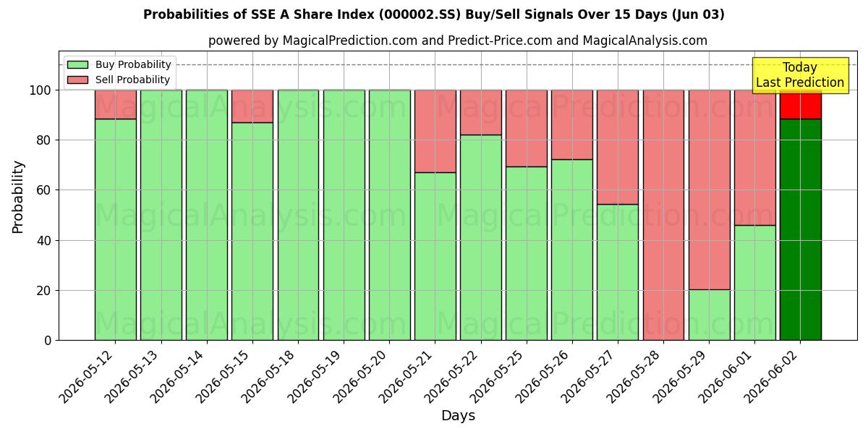This screenshot has width=868, height=434.
Task: Click the Sell Probability legend red swatch
Action: pos(77,80)
